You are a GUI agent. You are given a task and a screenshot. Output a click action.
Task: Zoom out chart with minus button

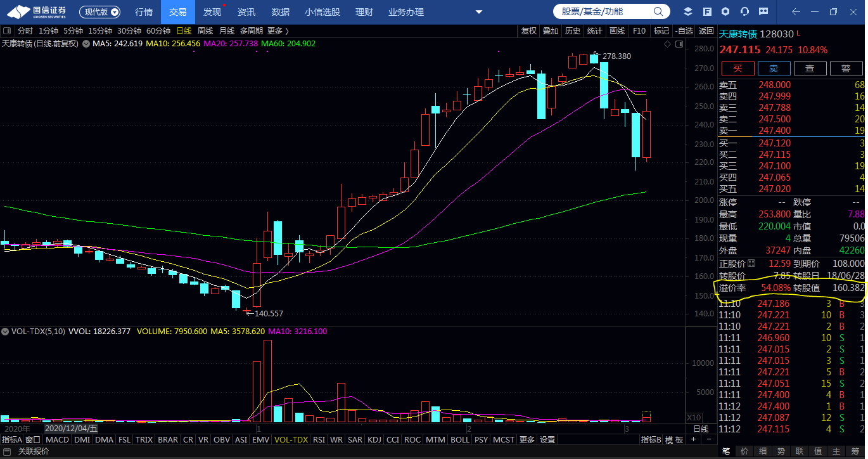click(708, 439)
